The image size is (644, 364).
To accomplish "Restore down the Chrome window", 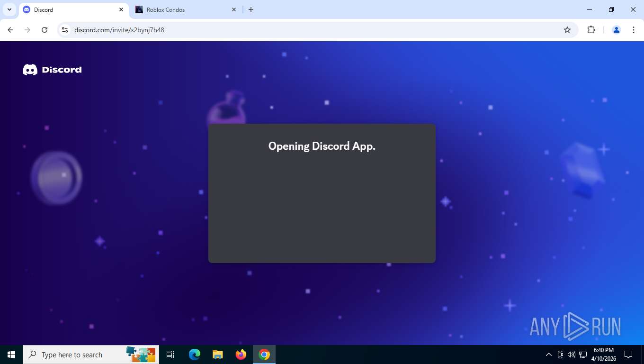I will click(x=611, y=9).
